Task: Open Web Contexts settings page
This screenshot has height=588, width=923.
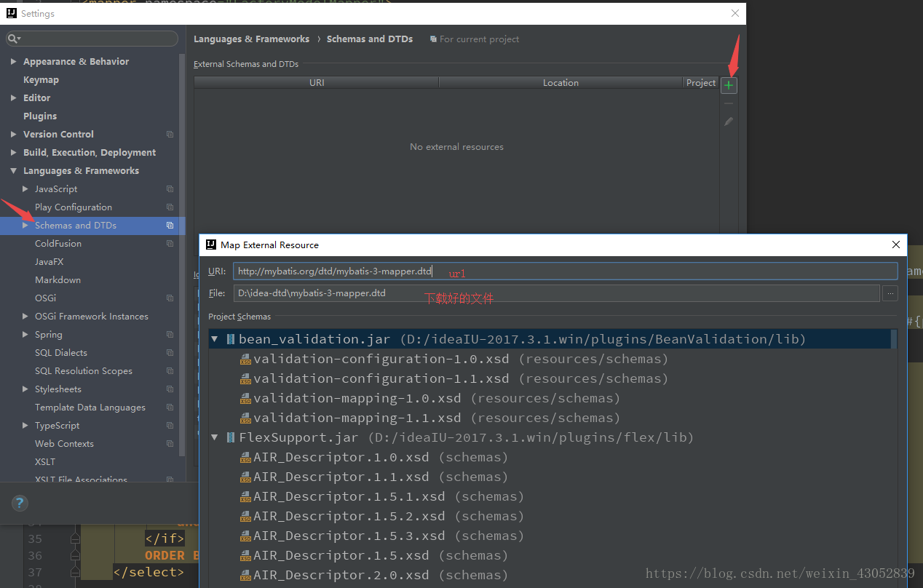Action: click(x=64, y=444)
